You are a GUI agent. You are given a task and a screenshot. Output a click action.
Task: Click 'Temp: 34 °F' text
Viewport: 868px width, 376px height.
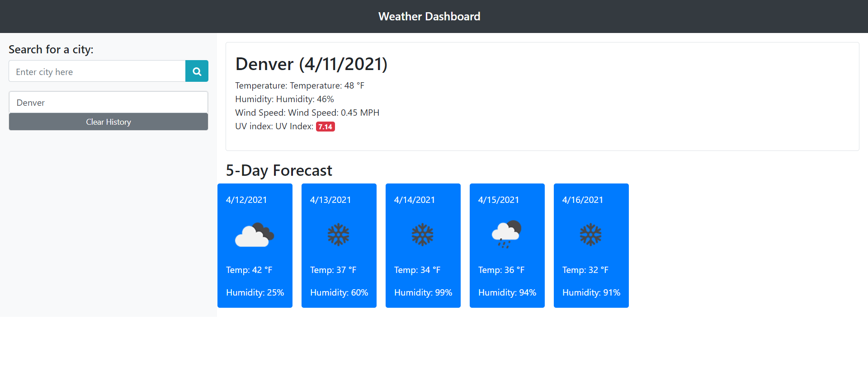(x=417, y=270)
